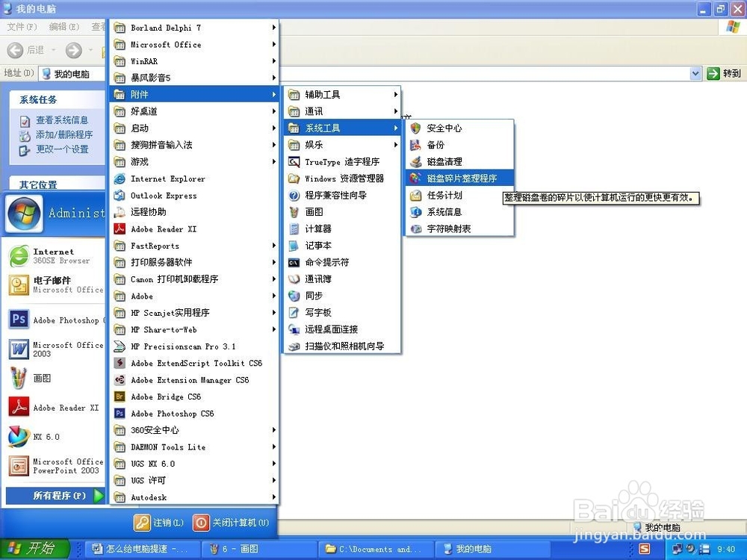Open 程序兼容性向导 help icon
747x560 pixels.
[294, 195]
